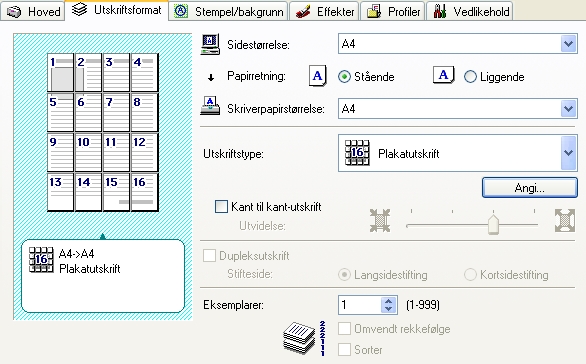Click the minimum extension icon by slider
Image resolution: width=586 pixels, height=364 pixels.
pos(380,220)
